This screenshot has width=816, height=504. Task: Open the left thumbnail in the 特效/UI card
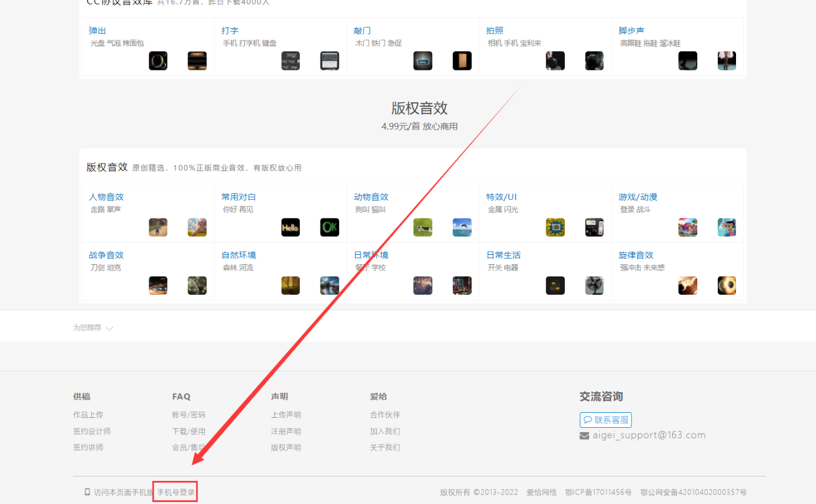[x=555, y=227]
